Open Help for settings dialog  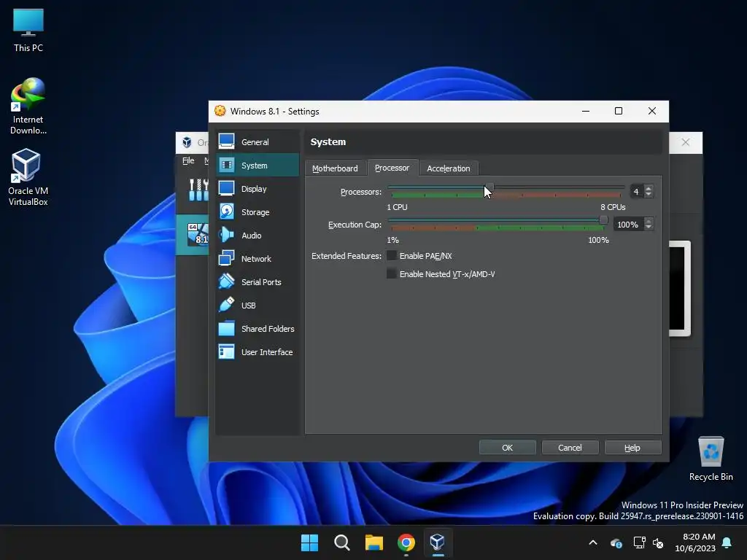(x=632, y=448)
